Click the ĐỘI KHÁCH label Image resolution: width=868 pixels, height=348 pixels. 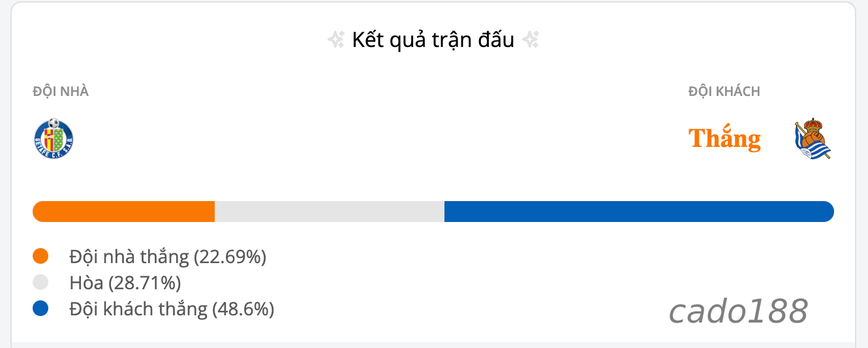coord(724,91)
